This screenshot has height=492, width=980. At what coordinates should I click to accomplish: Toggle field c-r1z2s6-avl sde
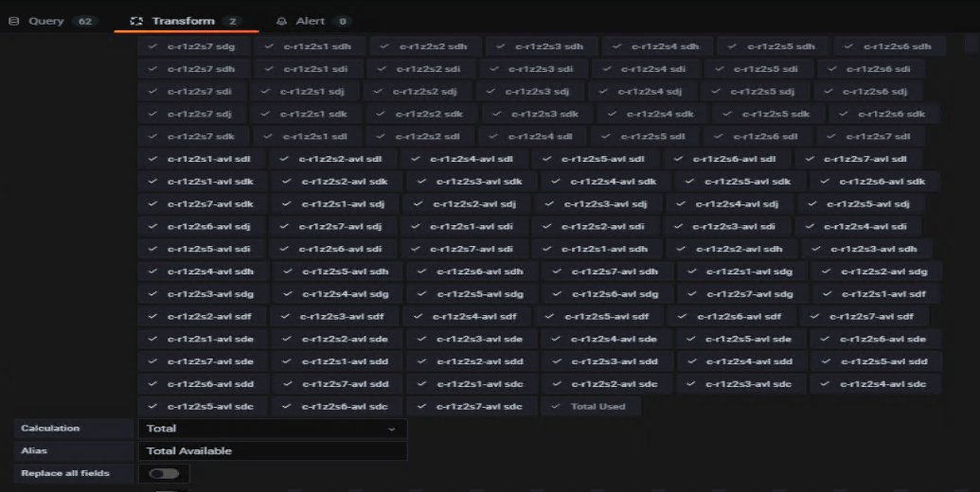pyautogui.click(x=876, y=339)
